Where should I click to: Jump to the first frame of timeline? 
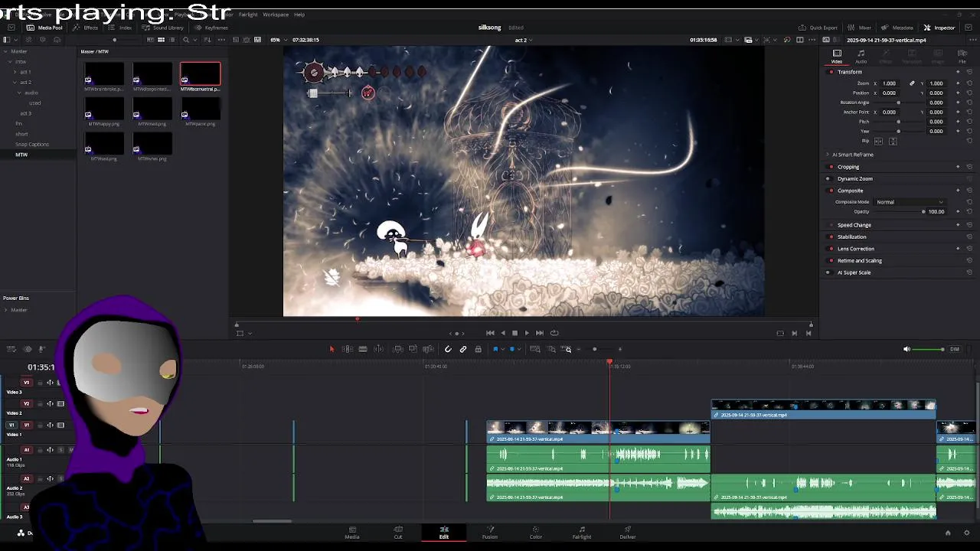[490, 333]
